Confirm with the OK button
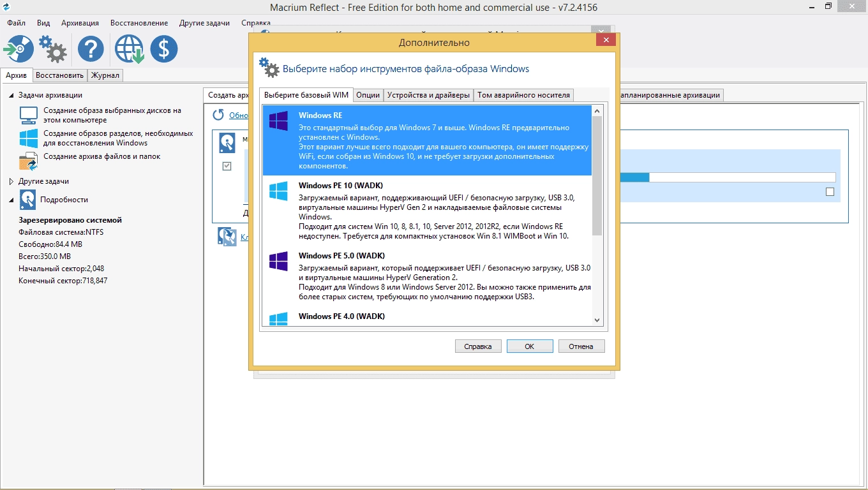 (530, 346)
